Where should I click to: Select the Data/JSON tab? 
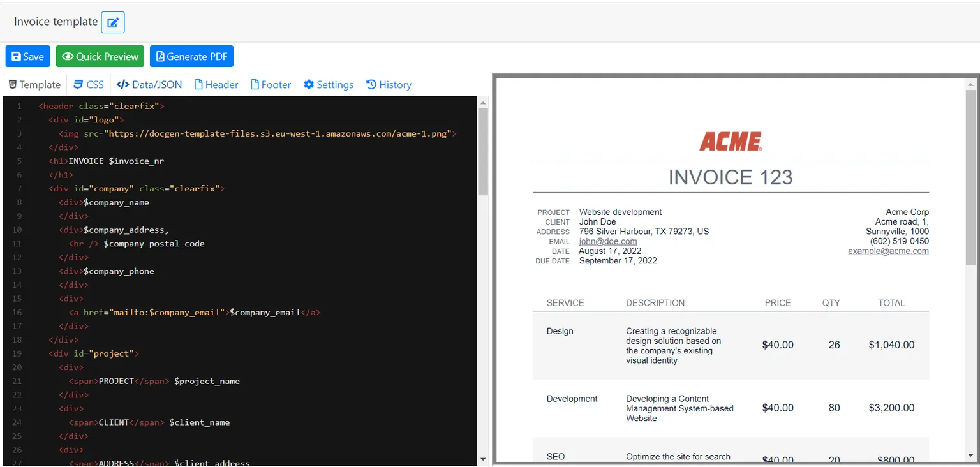point(149,85)
